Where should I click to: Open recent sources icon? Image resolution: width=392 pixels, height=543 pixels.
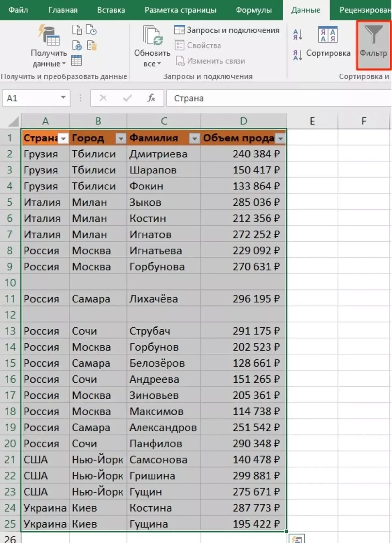tap(91, 29)
